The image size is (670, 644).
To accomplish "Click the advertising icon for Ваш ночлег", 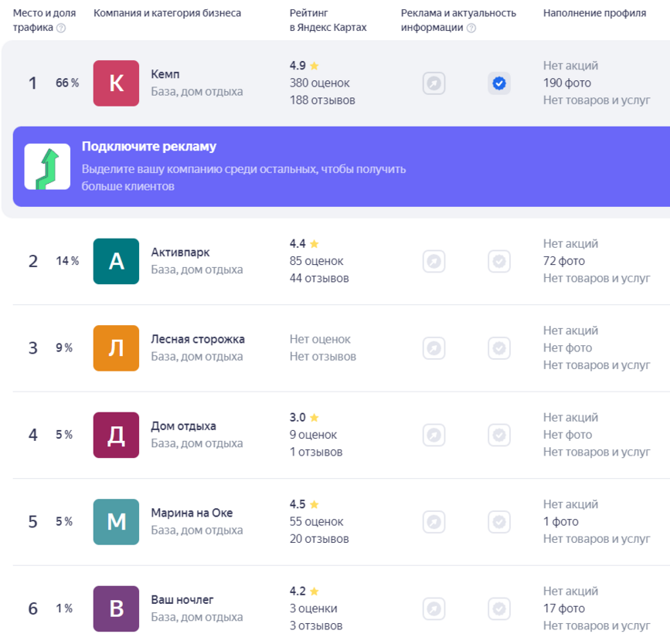I will click(434, 608).
